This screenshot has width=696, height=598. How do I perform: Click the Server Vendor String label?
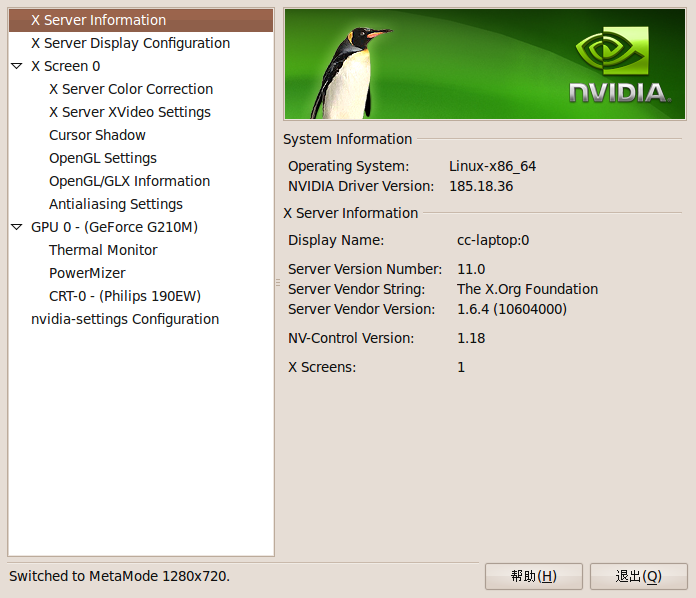(356, 289)
